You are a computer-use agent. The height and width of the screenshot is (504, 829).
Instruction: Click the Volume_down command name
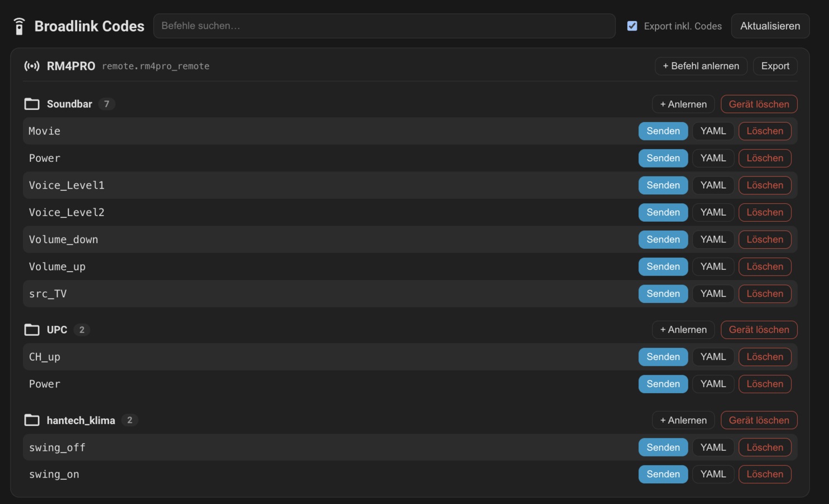(x=63, y=240)
